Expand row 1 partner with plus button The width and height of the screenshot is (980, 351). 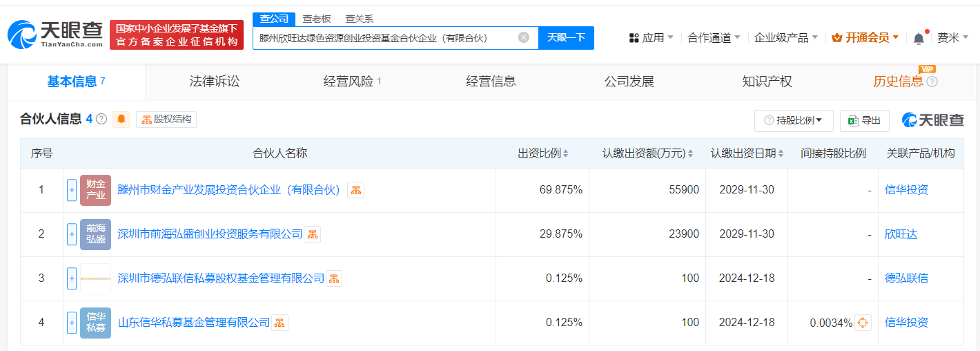72,190
